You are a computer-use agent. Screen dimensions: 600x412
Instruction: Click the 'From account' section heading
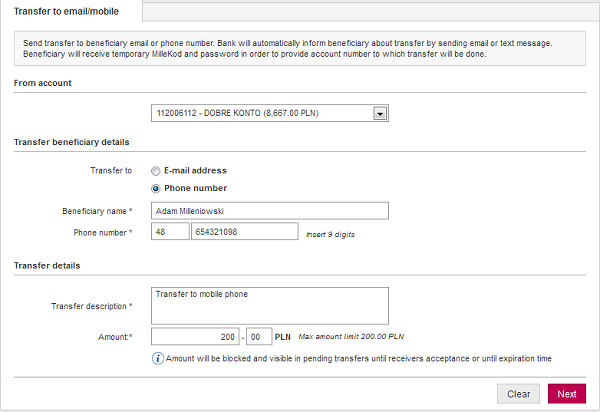[x=43, y=83]
